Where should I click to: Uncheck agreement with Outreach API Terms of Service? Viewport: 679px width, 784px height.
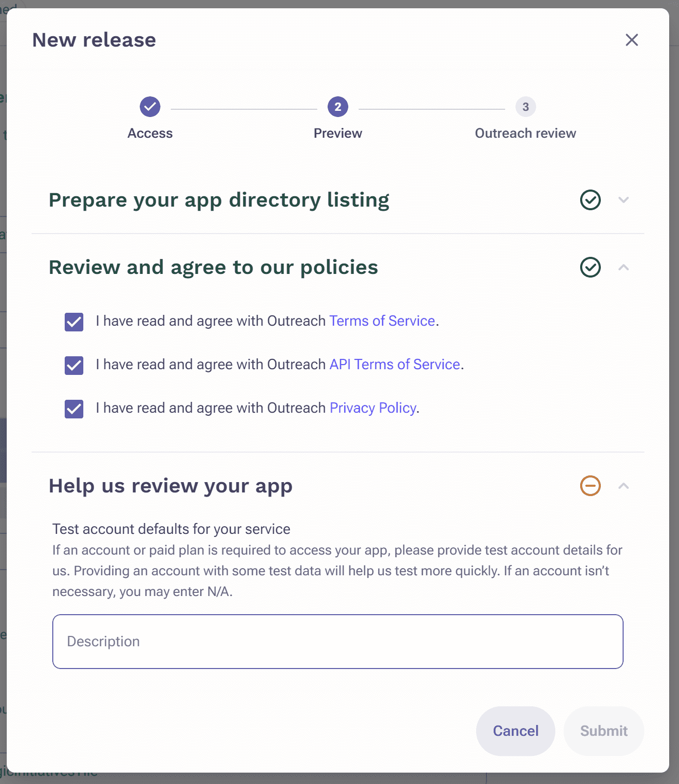[73, 365]
